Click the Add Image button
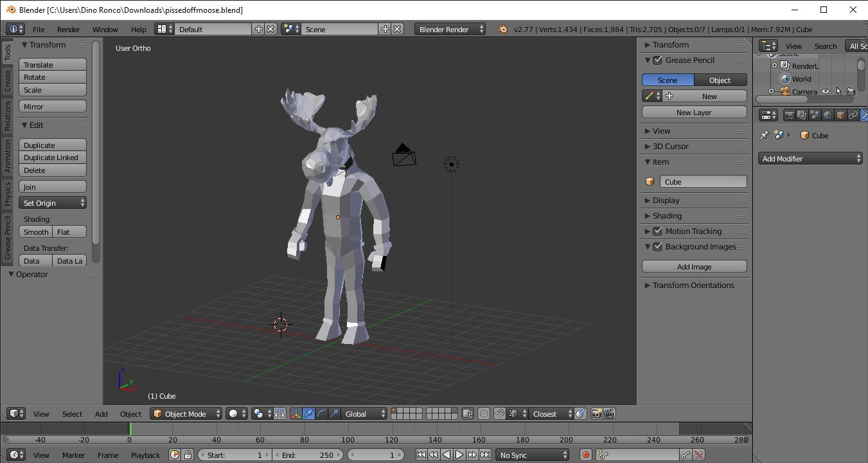The height and width of the screenshot is (463, 868). pos(694,266)
